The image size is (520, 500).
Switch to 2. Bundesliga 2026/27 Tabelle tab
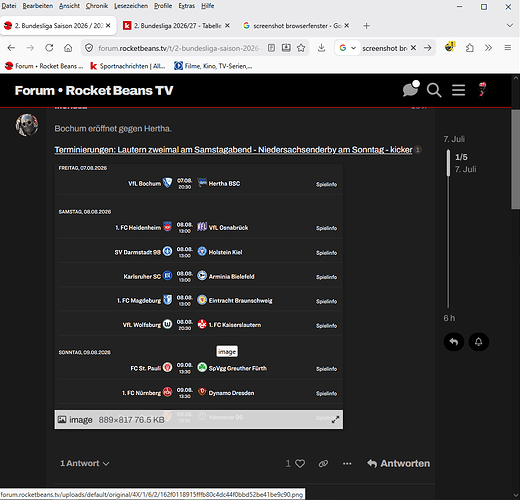point(177,26)
